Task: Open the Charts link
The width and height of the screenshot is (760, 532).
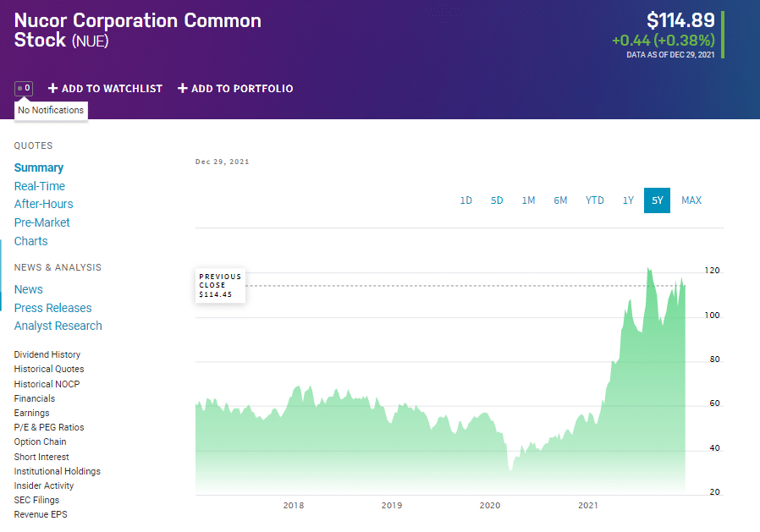Action: pos(31,241)
